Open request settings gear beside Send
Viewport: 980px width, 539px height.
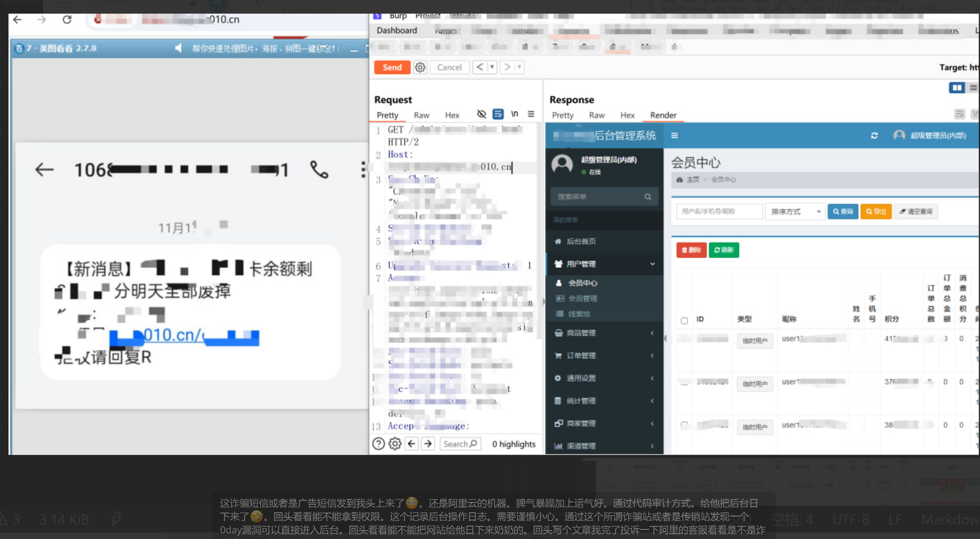click(x=420, y=67)
